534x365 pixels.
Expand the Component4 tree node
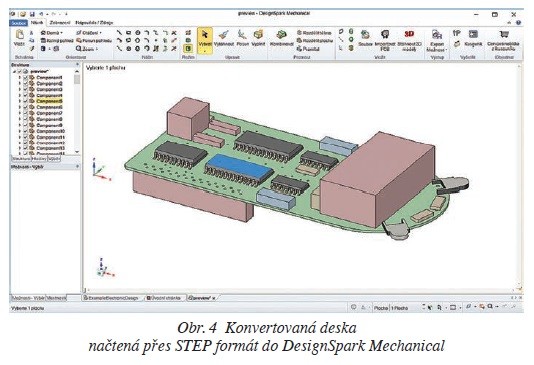pyautogui.click(x=20, y=95)
